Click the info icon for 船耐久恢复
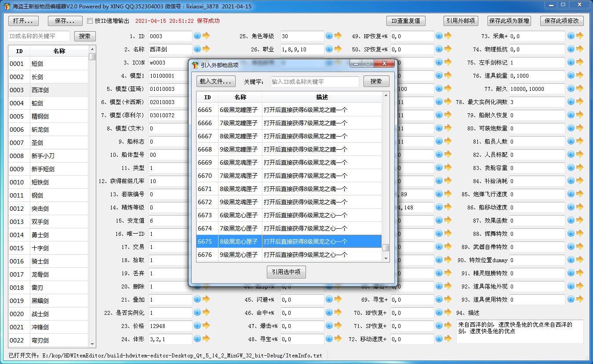 571,115
